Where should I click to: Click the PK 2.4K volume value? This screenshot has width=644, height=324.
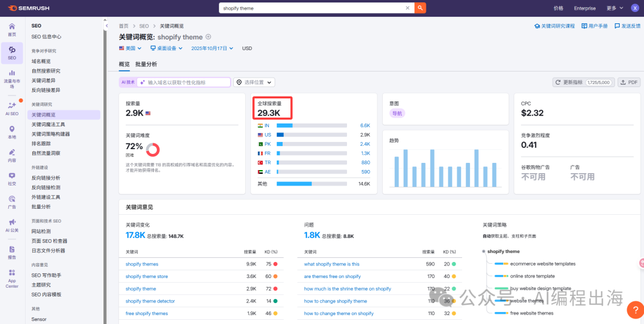(x=365, y=144)
